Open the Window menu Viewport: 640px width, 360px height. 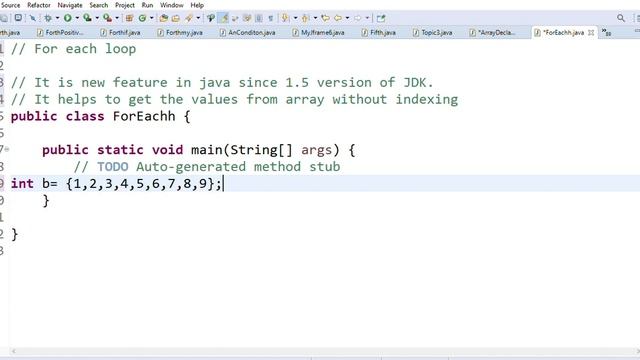pyautogui.click(x=171, y=5)
